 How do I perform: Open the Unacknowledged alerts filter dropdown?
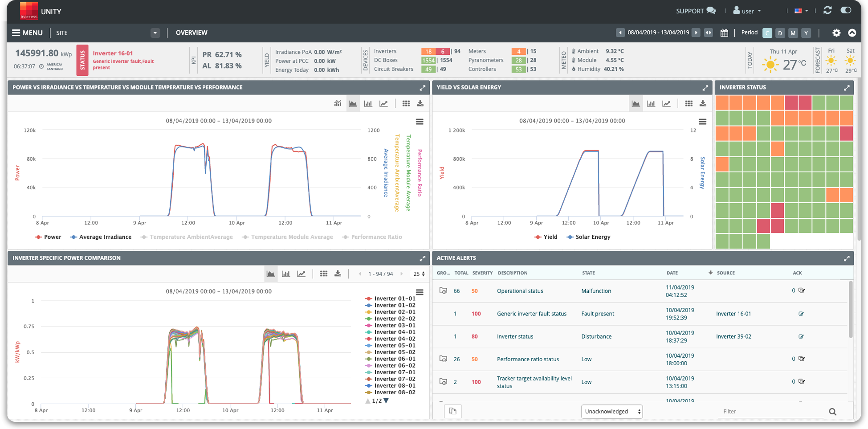[x=611, y=411]
